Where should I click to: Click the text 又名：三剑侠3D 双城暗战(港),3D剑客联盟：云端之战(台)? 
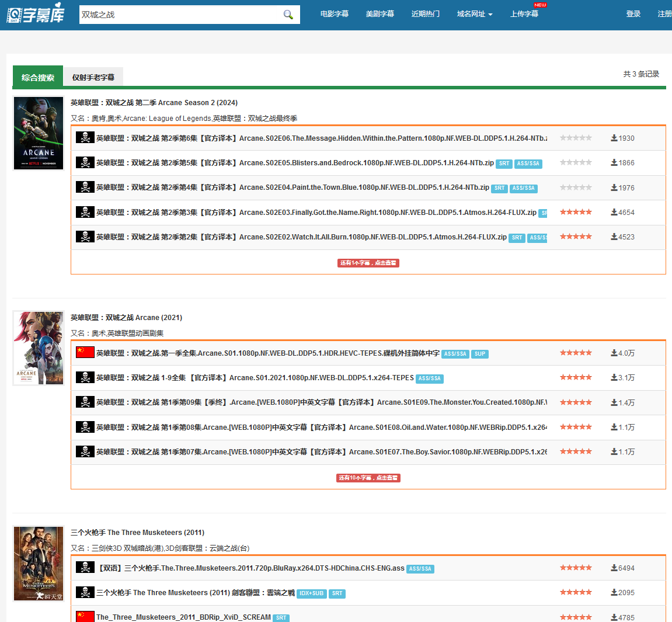(160, 548)
